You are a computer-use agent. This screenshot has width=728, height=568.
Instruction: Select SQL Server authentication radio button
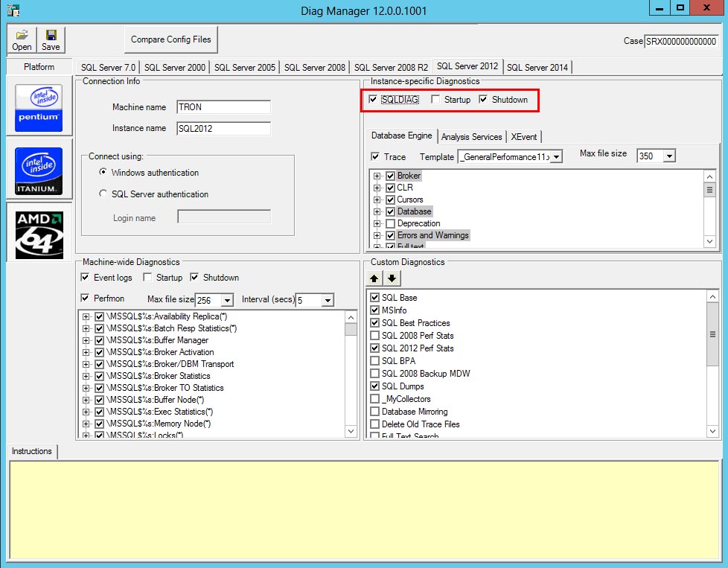[x=103, y=194]
